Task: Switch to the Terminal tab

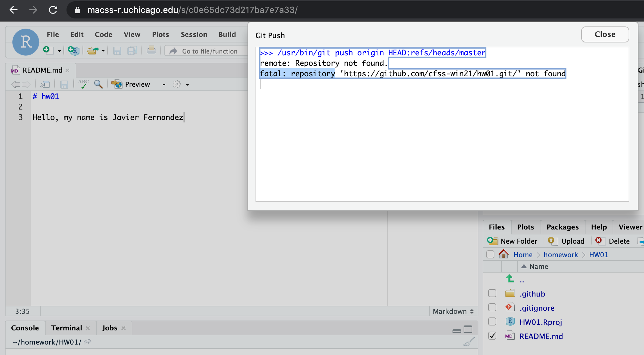Action: tap(66, 328)
